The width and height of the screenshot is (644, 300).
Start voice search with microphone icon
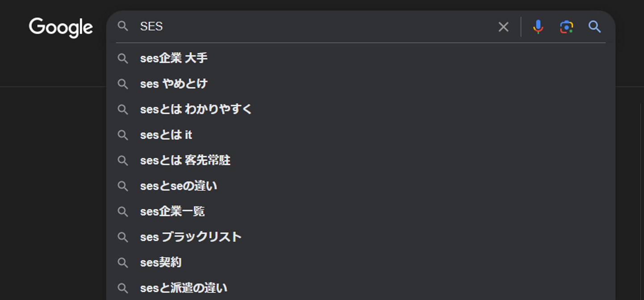click(x=538, y=27)
